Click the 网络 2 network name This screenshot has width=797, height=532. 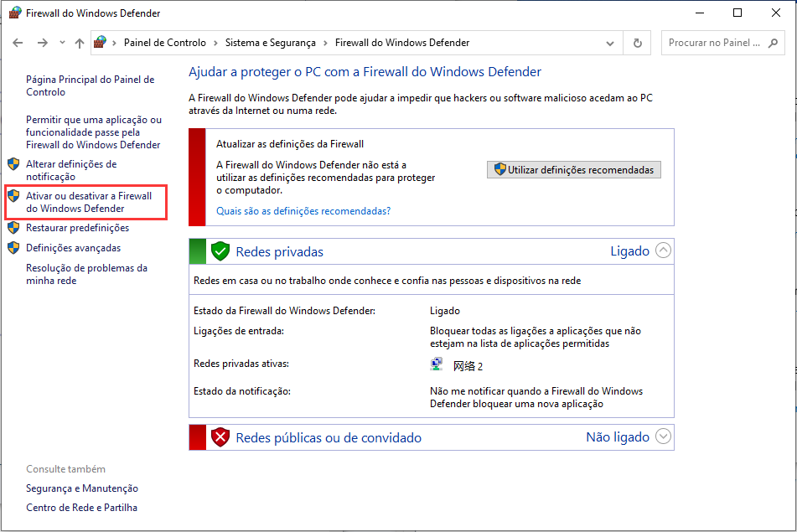468,366
